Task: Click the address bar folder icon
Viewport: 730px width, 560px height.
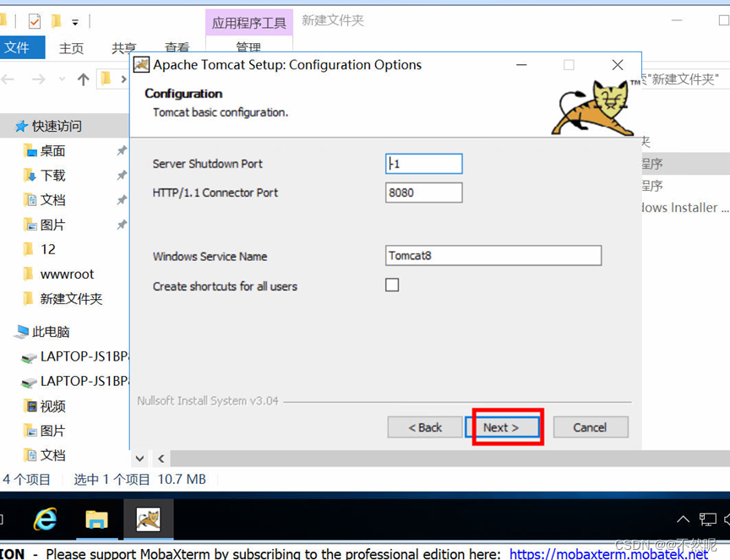Action: (106, 79)
